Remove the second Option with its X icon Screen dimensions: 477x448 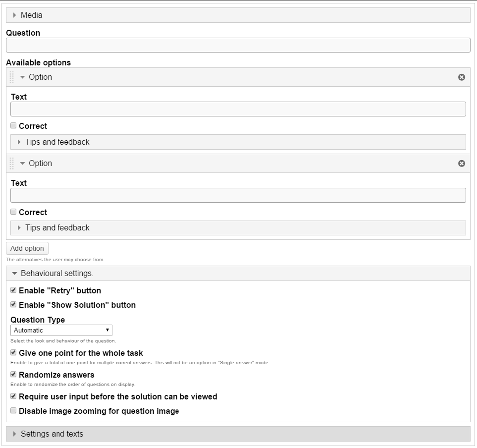point(461,164)
